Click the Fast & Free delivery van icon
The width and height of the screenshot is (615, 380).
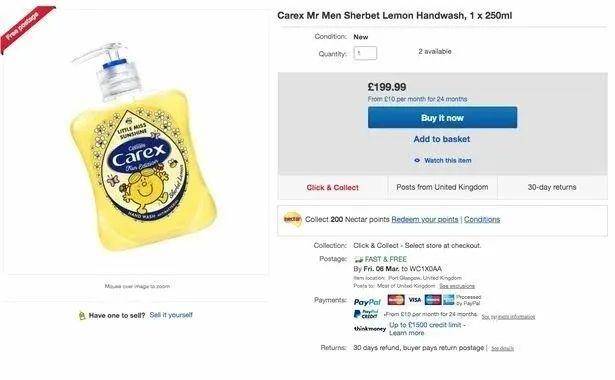(358, 260)
